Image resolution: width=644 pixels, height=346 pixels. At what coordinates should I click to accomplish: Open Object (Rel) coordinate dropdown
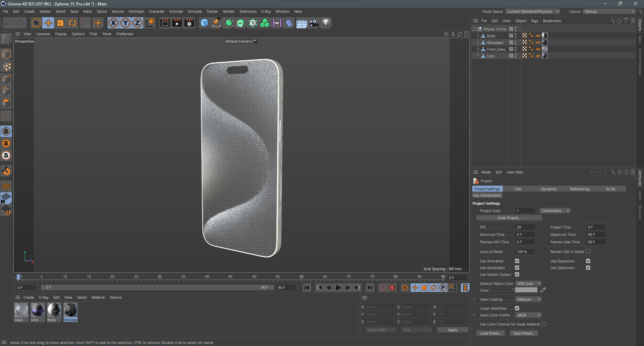point(380,330)
